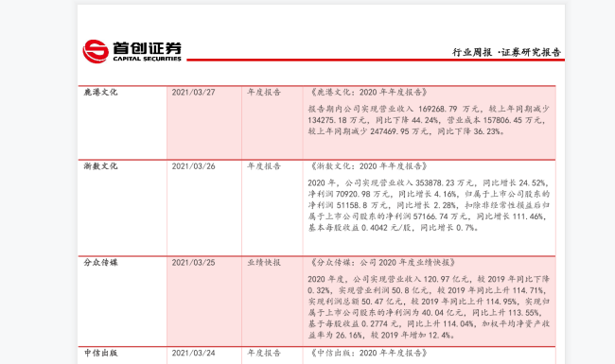Select date 2021/03/24
615x364 pixels.
coord(193,353)
